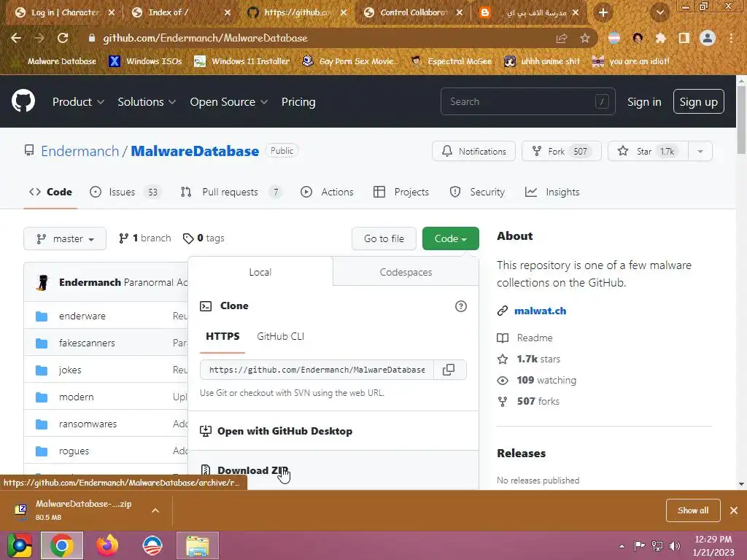
Task: Open the Chrome profile avatar icon
Action: pyautogui.click(x=708, y=38)
